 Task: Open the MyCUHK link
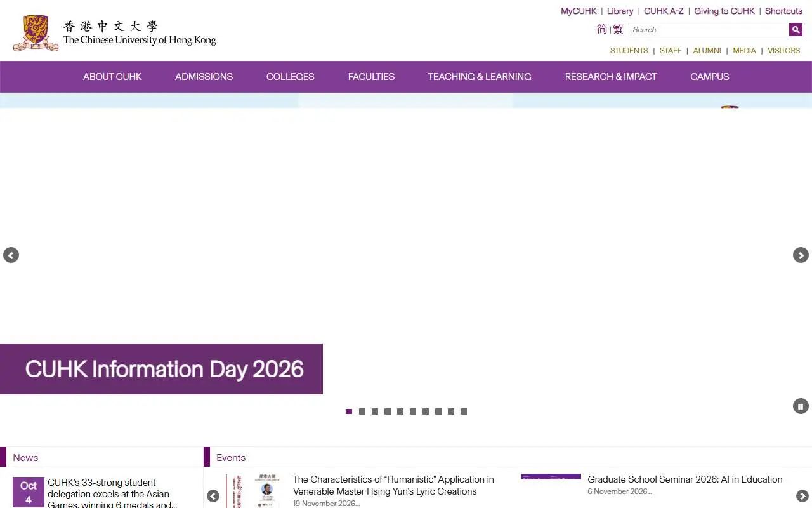(x=579, y=11)
